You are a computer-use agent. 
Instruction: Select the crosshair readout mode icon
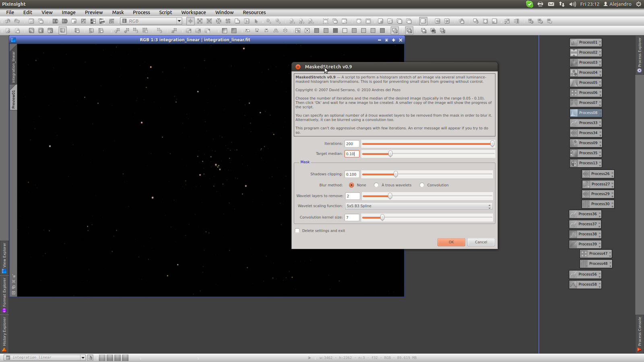tap(190, 21)
